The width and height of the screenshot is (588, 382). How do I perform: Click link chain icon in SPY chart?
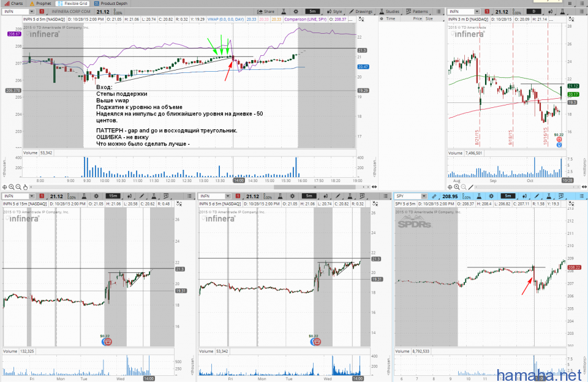tap(434, 196)
